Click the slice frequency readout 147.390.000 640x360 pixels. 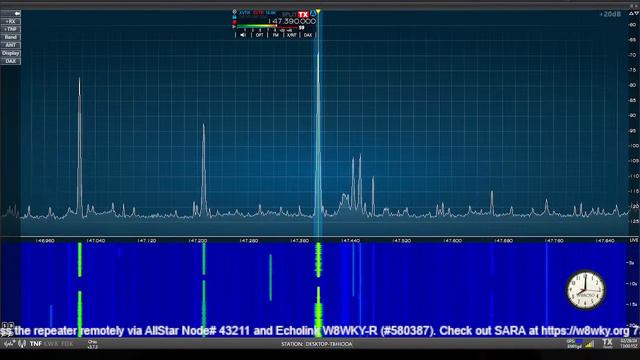pos(291,21)
